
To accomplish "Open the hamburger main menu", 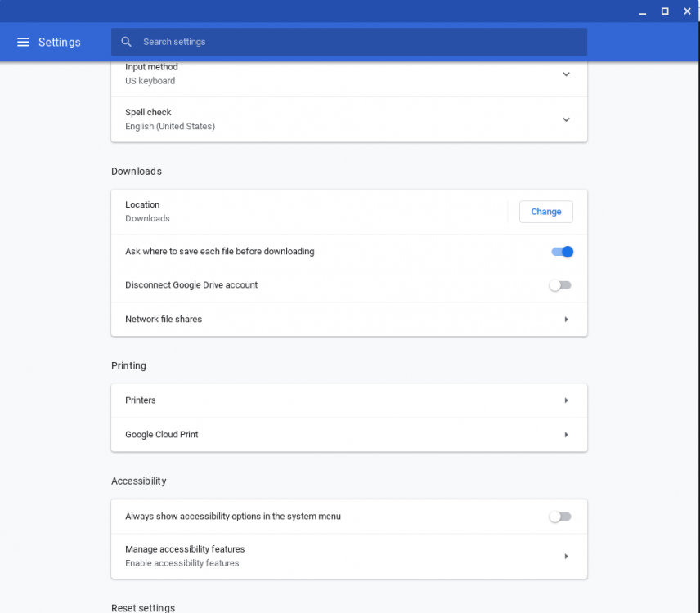I will [x=23, y=42].
